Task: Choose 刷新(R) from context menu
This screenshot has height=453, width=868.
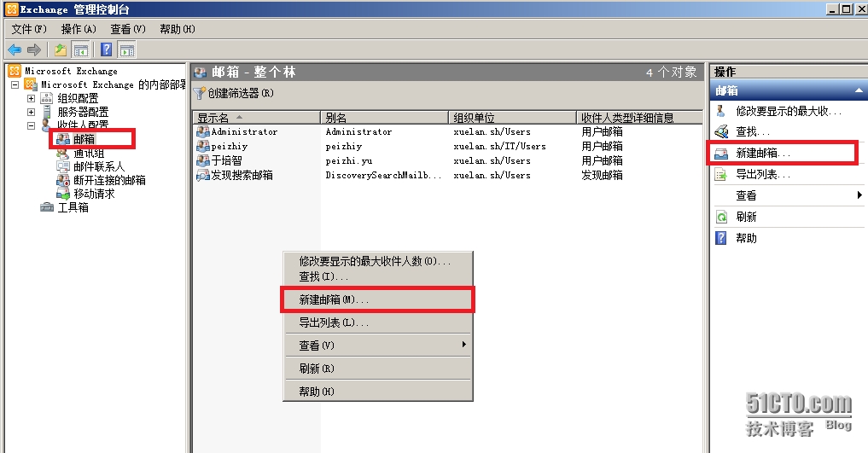Action: [x=378, y=369]
